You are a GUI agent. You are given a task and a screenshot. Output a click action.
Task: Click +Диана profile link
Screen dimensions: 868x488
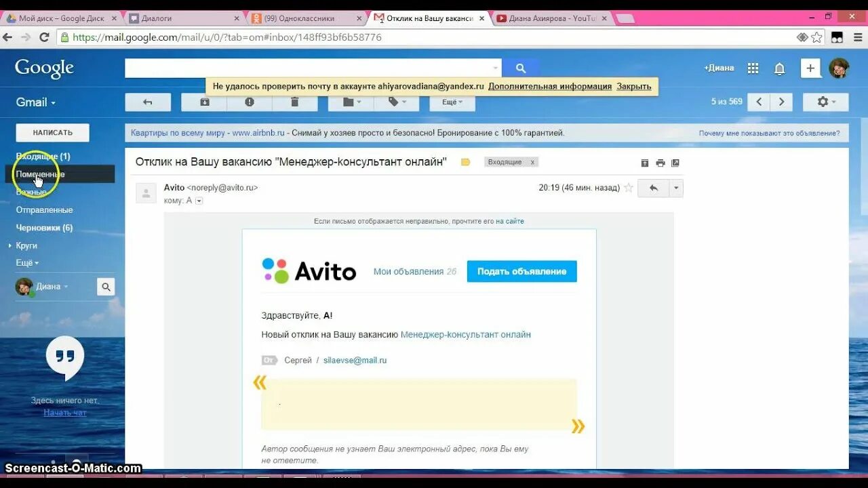(x=719, y=68)
